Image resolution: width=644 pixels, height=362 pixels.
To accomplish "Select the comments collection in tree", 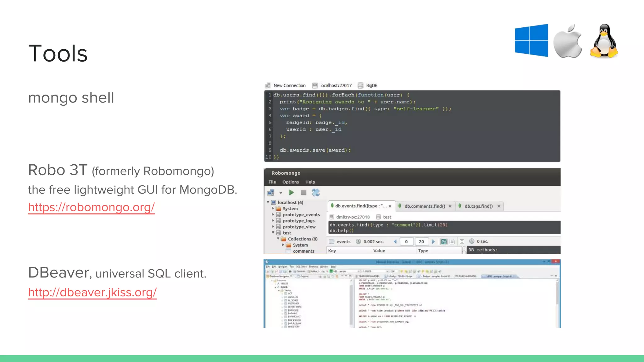I will [x=303, y=251].
